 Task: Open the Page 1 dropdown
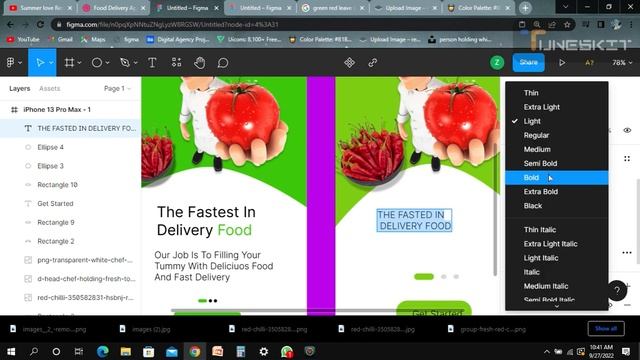point(117,88)
